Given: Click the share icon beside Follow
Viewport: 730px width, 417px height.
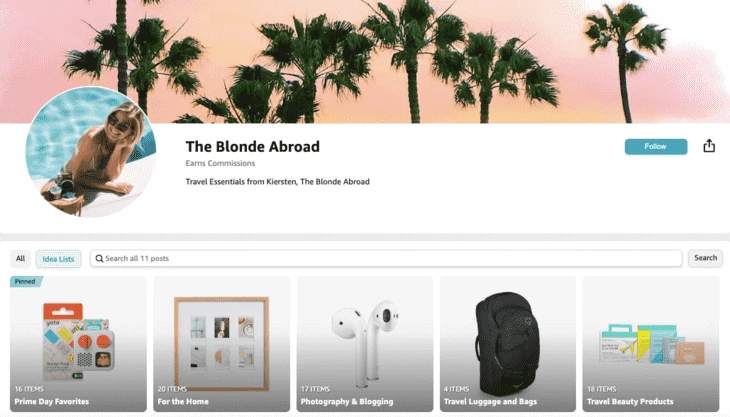Looking at the screenshot, I should [709, 146].
